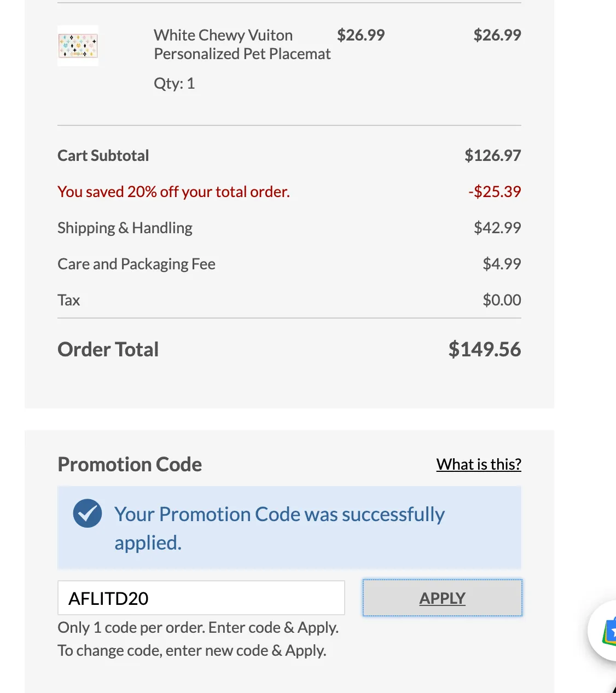Click the Qty: 1 quantity label
The width and height of the screenshot is (616, 693).
(x=175, y=83)
